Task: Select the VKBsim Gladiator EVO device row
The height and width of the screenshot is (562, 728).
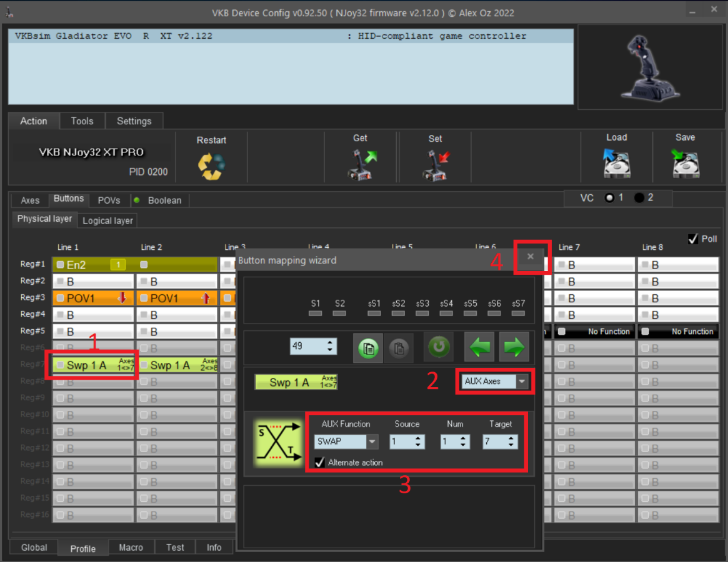Action: pos(291,36)
